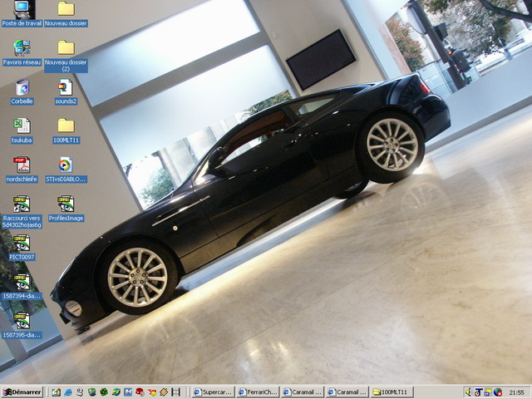The image size is (532, 399).
Task: Select the PICT0097 image icon
Action: [x=22, y=248]
